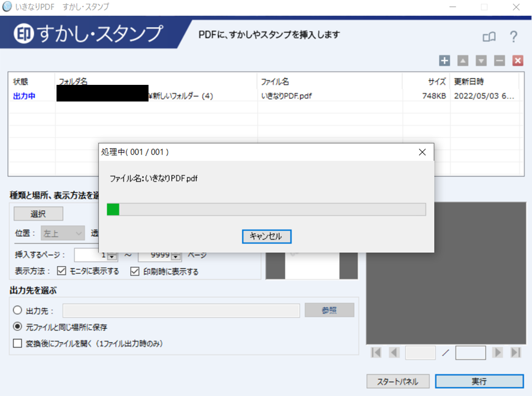532x396 pixels.
Task: Open the manual book icon
Action: 489,37
